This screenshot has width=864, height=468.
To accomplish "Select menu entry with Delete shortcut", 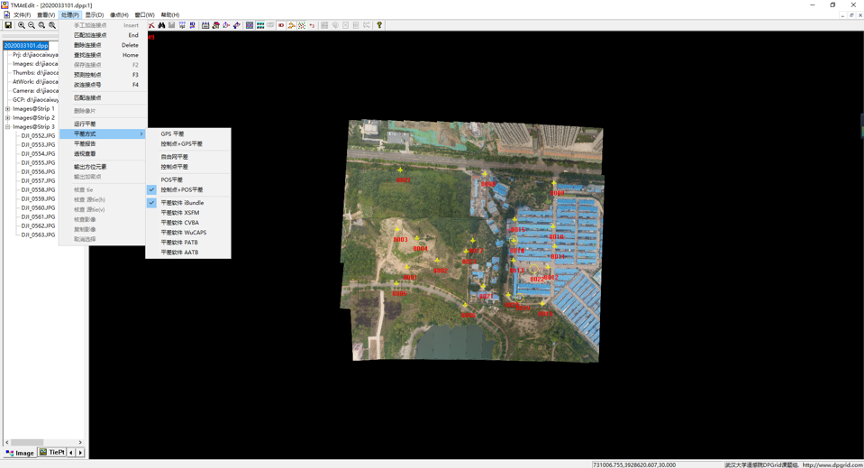I will [103, 45].
